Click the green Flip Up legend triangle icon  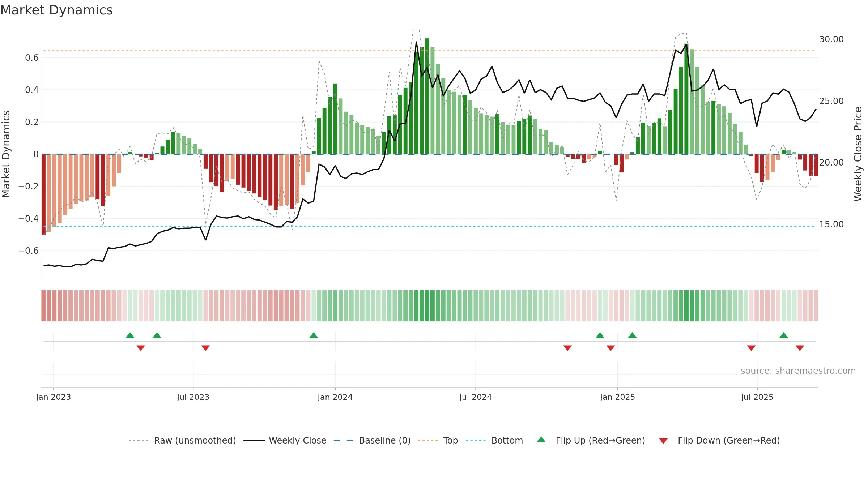click(x=541, y=440)
